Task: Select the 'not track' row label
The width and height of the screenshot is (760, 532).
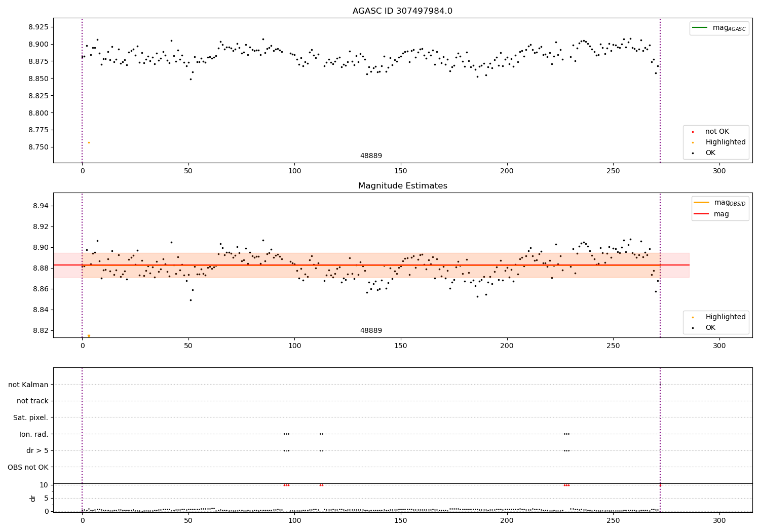Action: [32, 401]
